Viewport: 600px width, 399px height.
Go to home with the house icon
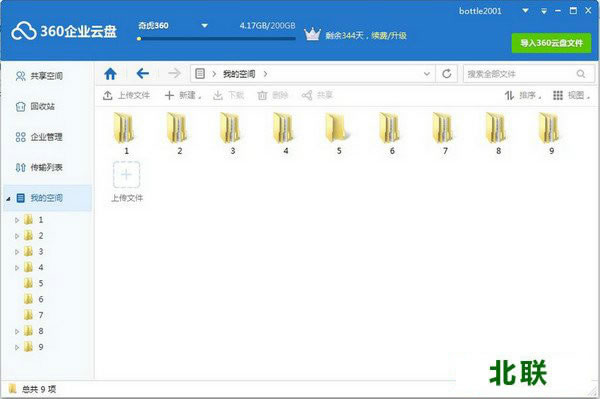110,73
